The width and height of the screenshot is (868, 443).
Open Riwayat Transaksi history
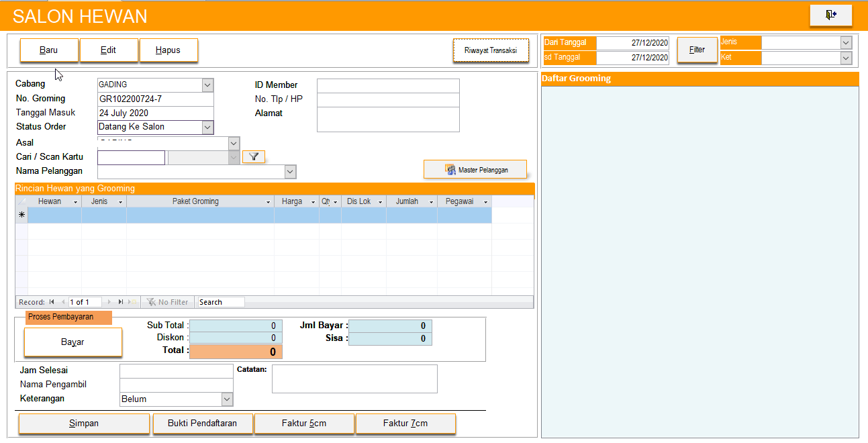[x=490, y=50]
